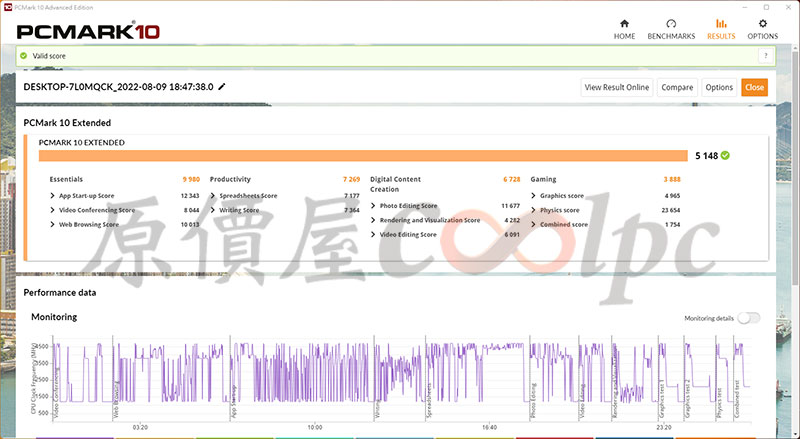Click View Result Online button
The height and width of the screenshot is (439, 800).
point(616,87)
